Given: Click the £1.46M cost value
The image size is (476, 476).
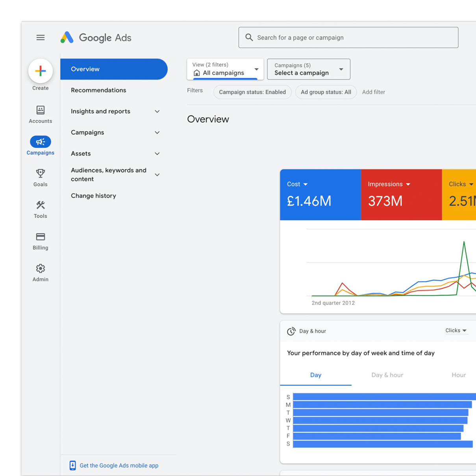Looking at the screenshot, I should click(x=309, y=201).
